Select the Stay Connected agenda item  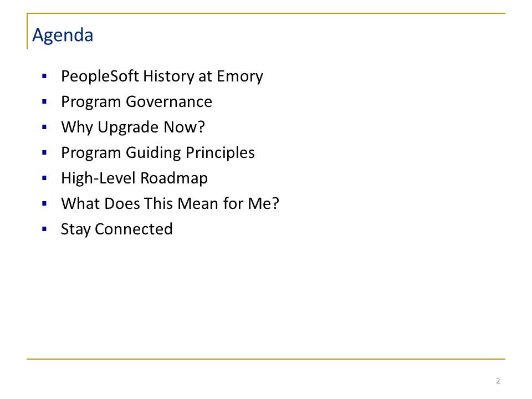pos(117,229)
